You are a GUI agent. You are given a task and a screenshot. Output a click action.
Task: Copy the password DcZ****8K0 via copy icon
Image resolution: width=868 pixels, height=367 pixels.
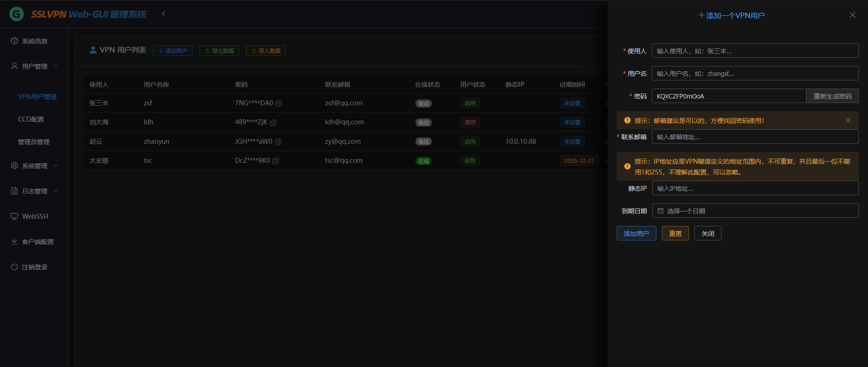pyautogui.click(x=275, y=161)
